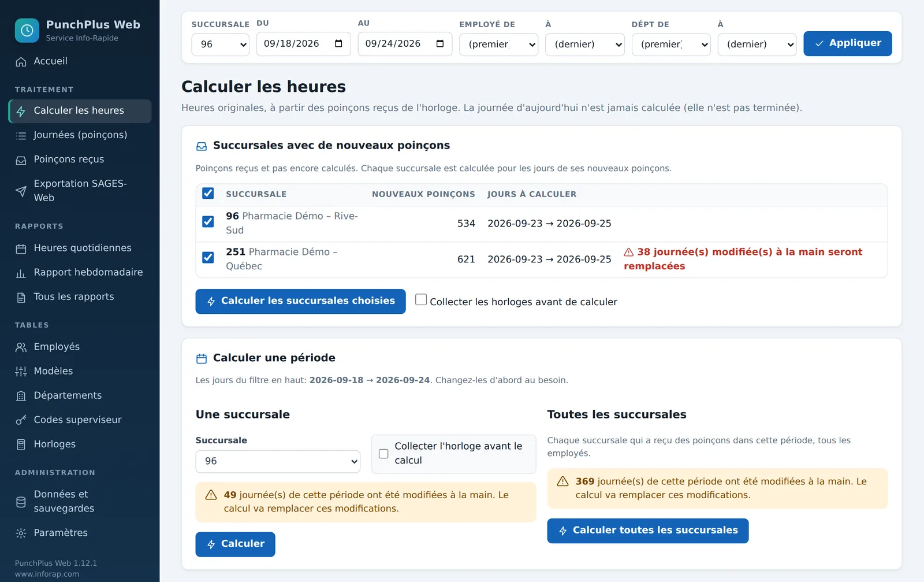This screenshot has width=924, height=582.
Task: Click Calculer toutes les succursales button
Action: pos(647,531)
